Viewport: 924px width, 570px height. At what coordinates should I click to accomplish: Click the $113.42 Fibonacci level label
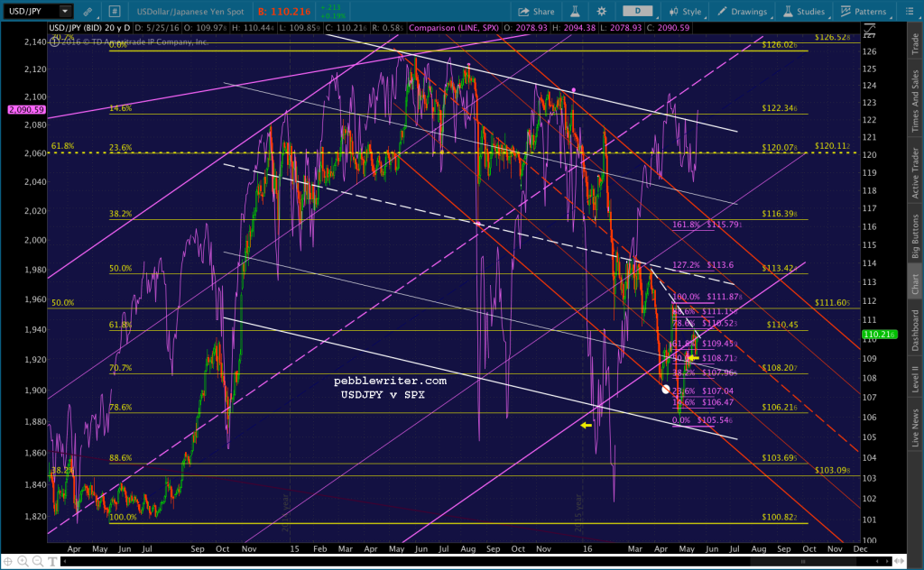click(x=779, y=268)
